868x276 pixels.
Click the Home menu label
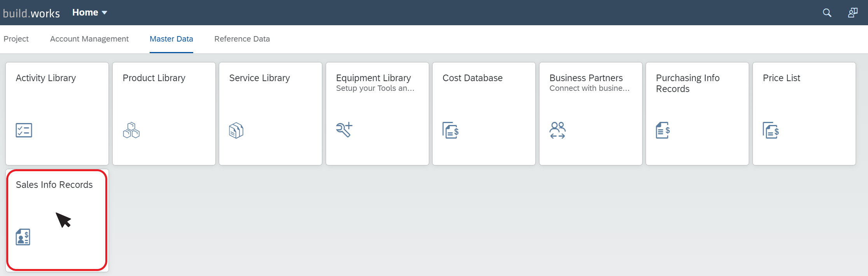point(85,12)
